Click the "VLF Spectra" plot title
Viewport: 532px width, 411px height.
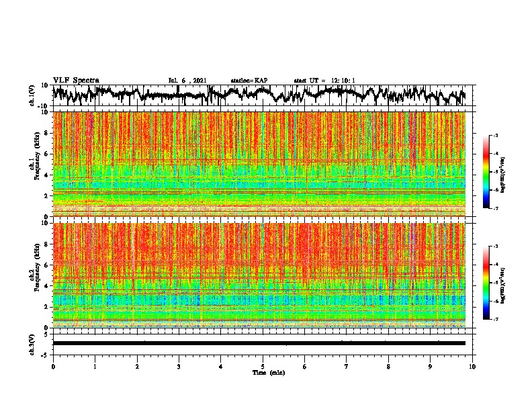tap(76, 80)
